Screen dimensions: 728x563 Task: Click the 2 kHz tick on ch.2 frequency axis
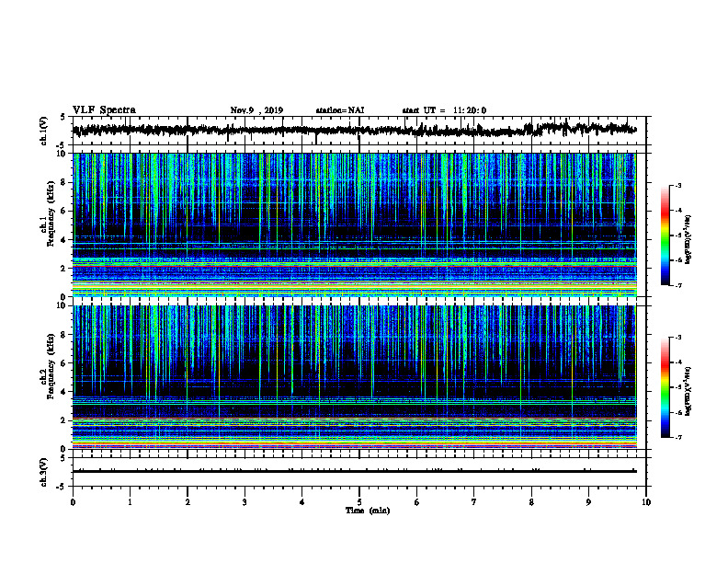(65, 420)
